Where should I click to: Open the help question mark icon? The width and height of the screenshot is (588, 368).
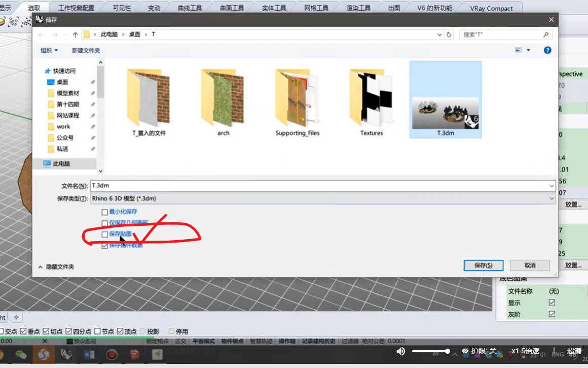point(547,50)
